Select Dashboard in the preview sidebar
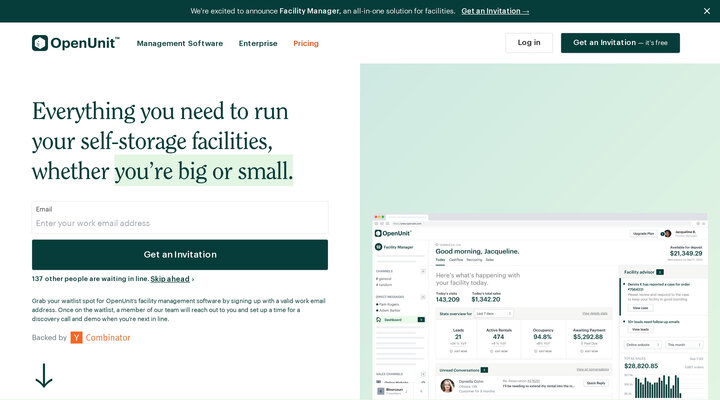Image resolution: width=720 pixels, height=400 pixels. [x=400, y=320]
